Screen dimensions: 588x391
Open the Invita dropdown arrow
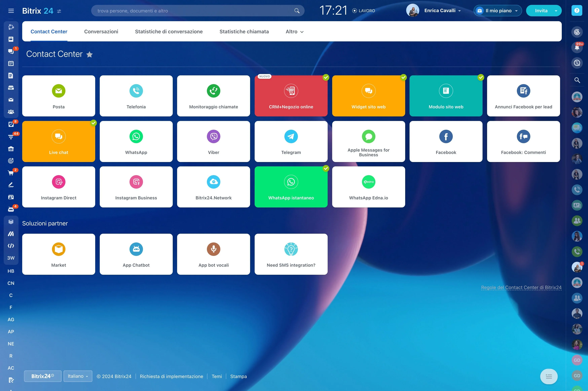point(556,11)
